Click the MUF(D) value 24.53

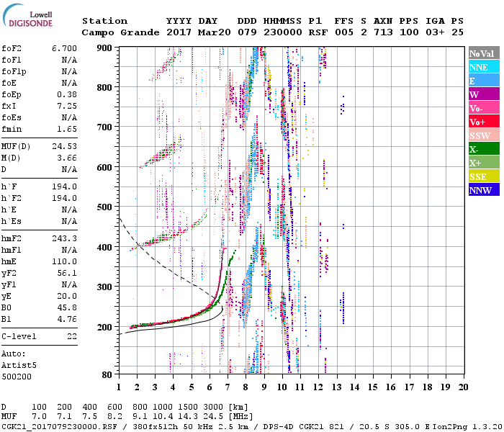point(64,146)
